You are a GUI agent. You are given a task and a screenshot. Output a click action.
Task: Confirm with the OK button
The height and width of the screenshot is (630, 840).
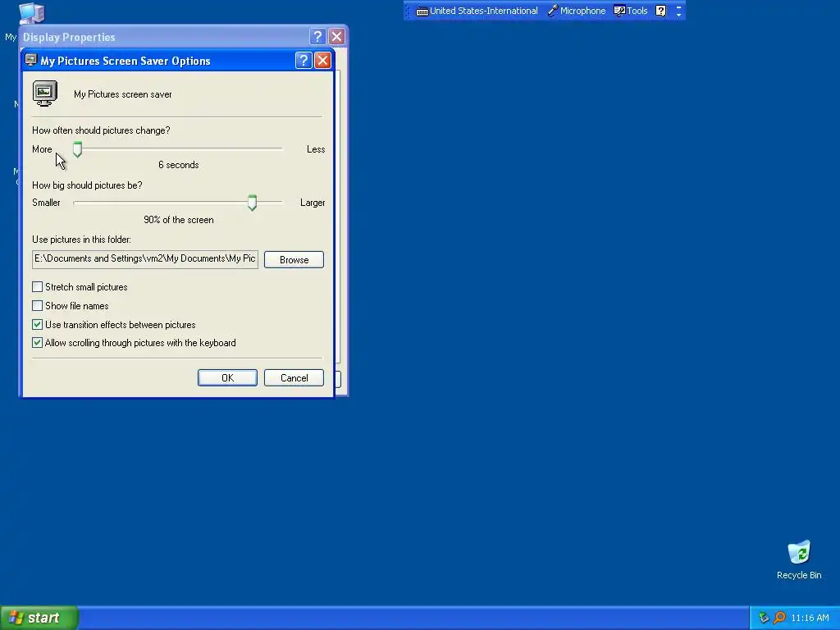coord(227,377)
